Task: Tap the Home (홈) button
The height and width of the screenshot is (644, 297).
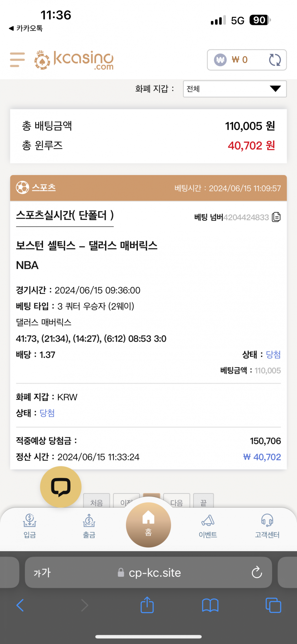Action: click(x=148, y=525)
